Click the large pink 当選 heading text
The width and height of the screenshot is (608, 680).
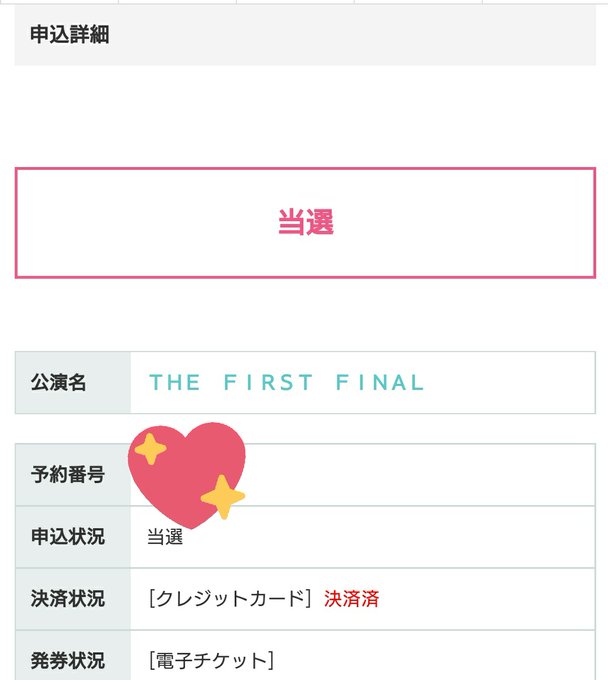tap(306, 222)
